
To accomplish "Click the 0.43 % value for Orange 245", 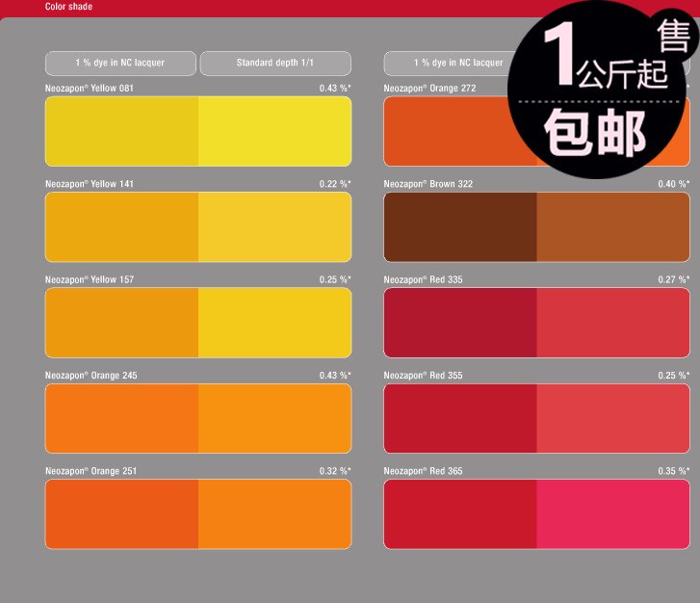I will click(335, 376).
